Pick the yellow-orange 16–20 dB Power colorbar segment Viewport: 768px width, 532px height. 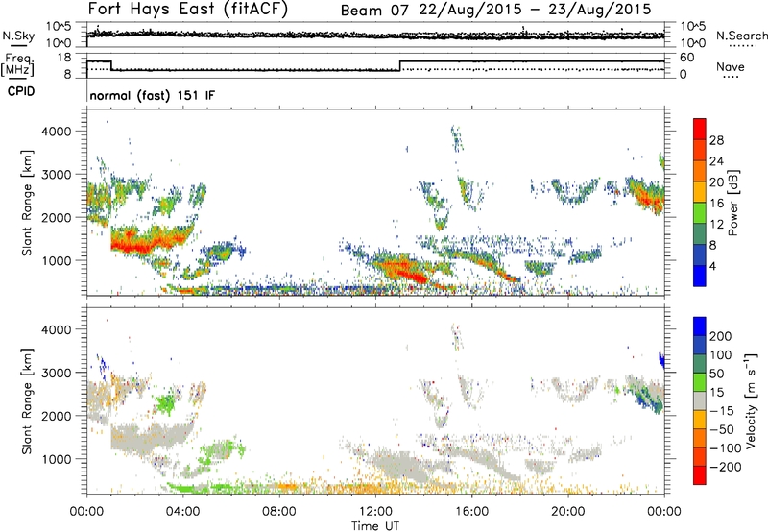tap(700, 191)
